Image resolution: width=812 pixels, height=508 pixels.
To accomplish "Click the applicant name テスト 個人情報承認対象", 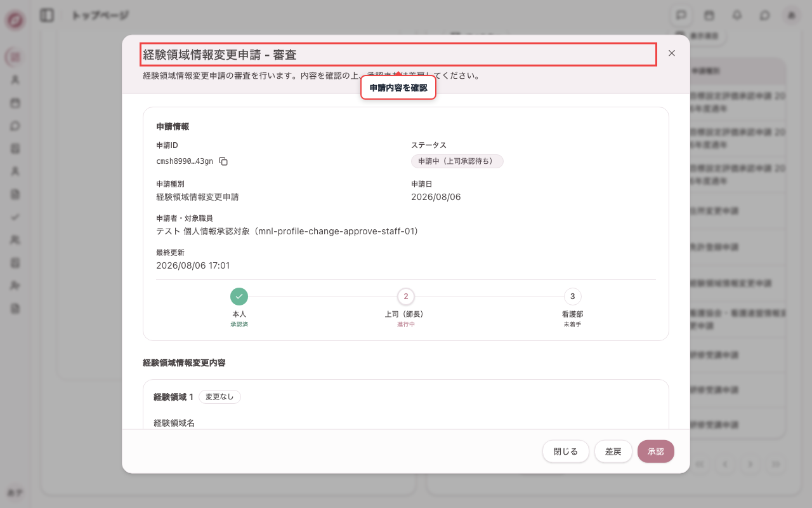I will coord(204,231).
